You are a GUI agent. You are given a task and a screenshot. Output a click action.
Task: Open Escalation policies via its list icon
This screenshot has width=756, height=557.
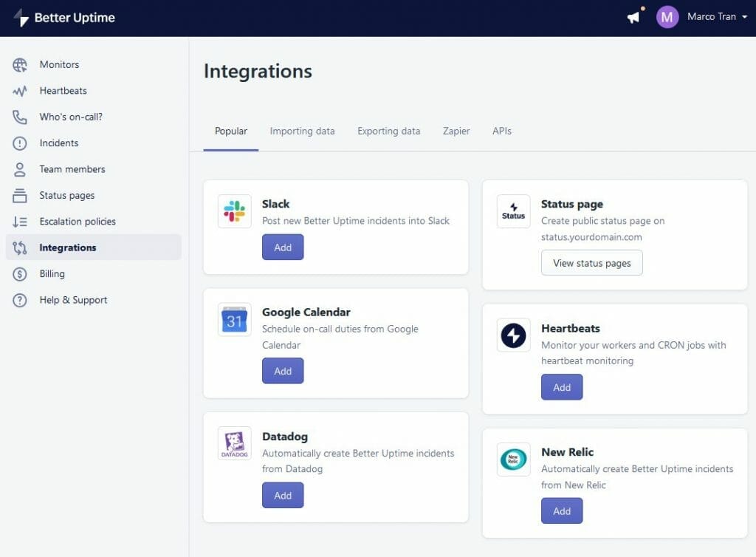18,222
